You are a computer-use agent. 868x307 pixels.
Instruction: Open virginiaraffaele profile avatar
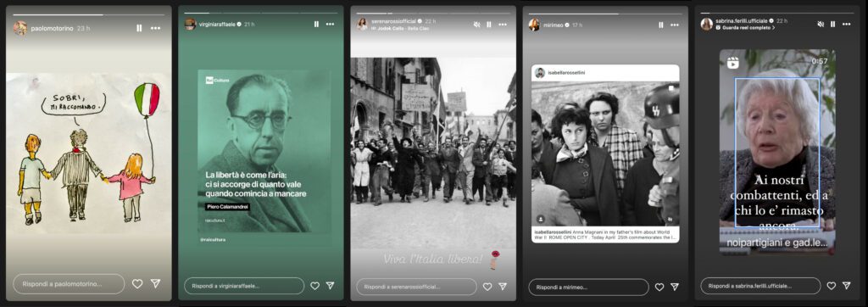click(190, 25)
